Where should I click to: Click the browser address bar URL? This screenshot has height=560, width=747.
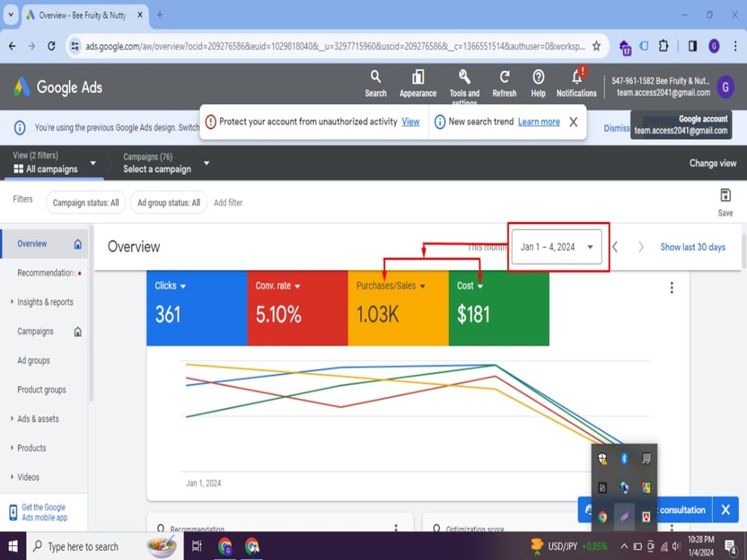(335, 46)
